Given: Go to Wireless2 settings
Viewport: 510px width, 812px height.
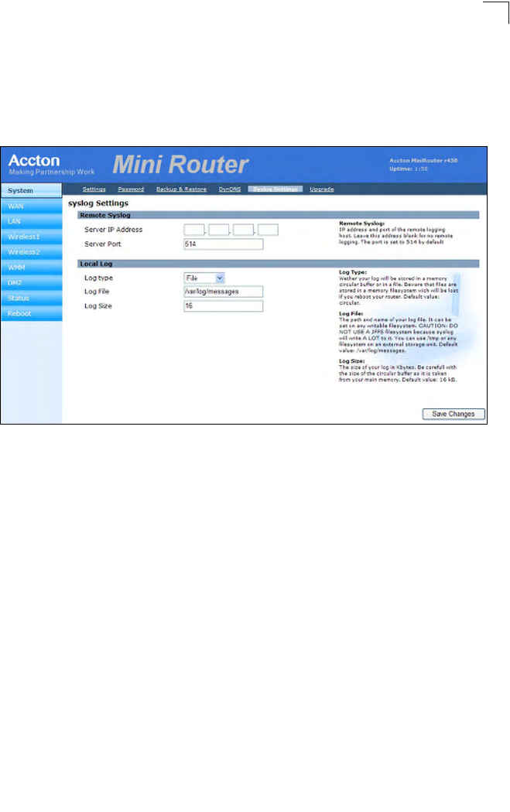Looking at the screenshot, I should [31, 252].
